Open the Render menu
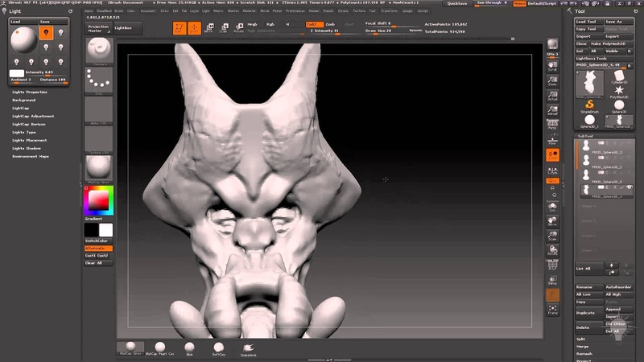Viewport: 644px width, 362px height. (314, 11)
